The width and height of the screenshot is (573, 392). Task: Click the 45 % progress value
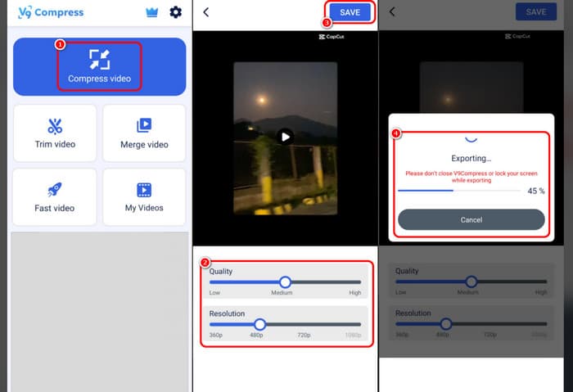coord(535,191)
